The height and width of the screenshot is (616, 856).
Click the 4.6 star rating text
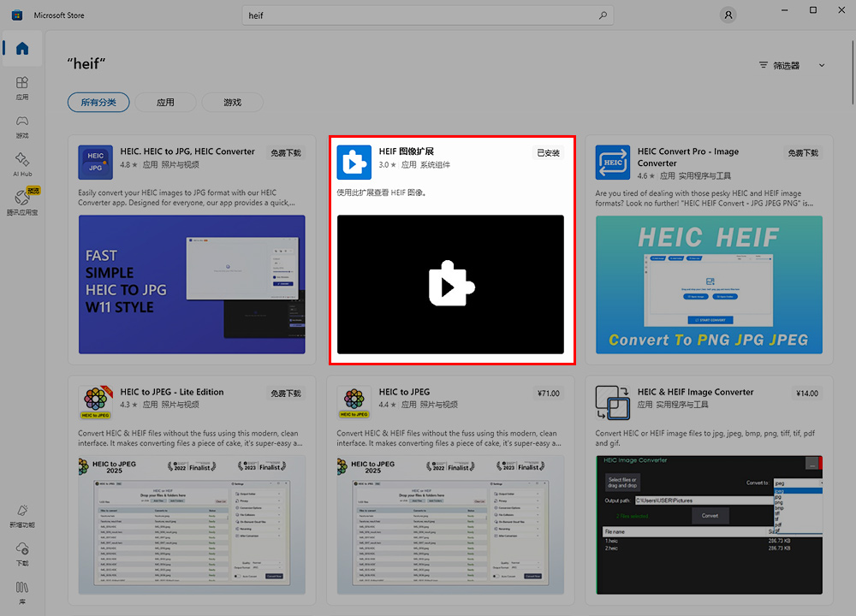645,175
